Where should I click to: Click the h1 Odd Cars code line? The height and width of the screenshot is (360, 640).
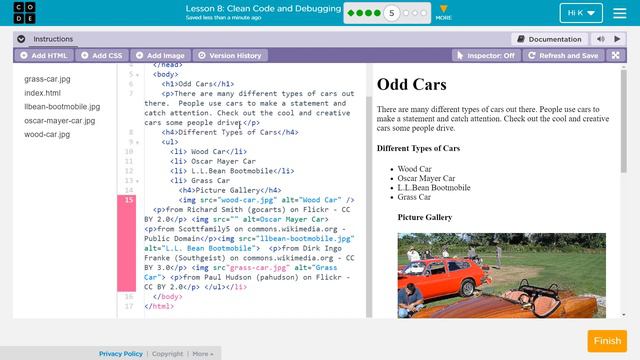198,84
